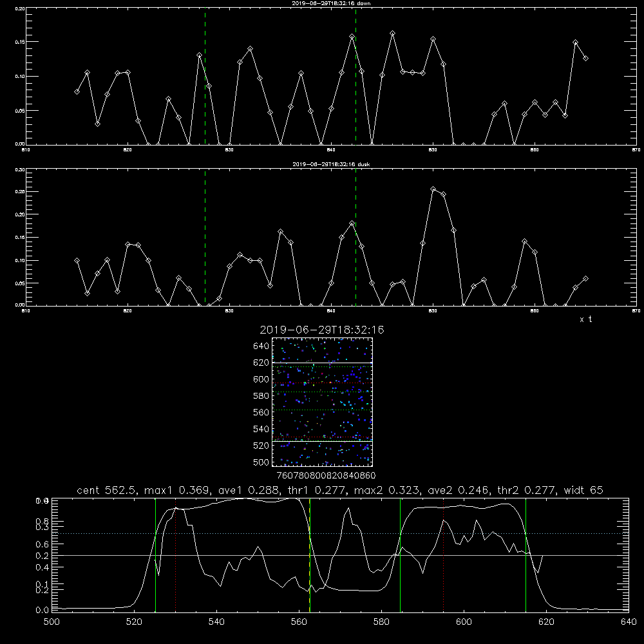Click the "0.15" y-axis label of dawn plot
This screenshot has height=644, width=644.
pos(20,42)
